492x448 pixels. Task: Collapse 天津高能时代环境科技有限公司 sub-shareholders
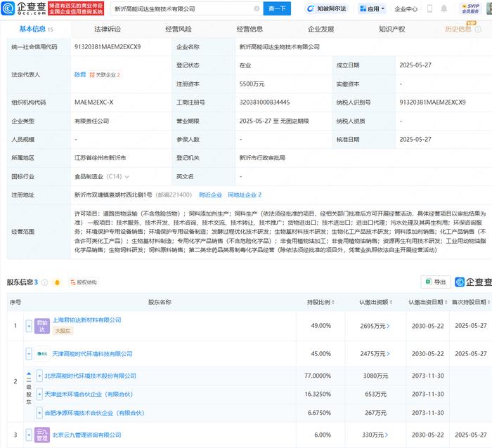point(29,354)
